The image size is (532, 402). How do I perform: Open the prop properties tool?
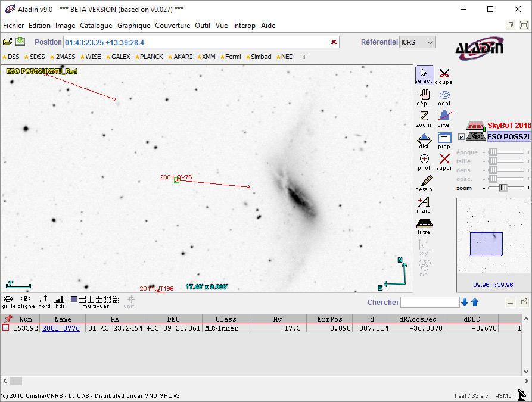(x=444, y=141)
